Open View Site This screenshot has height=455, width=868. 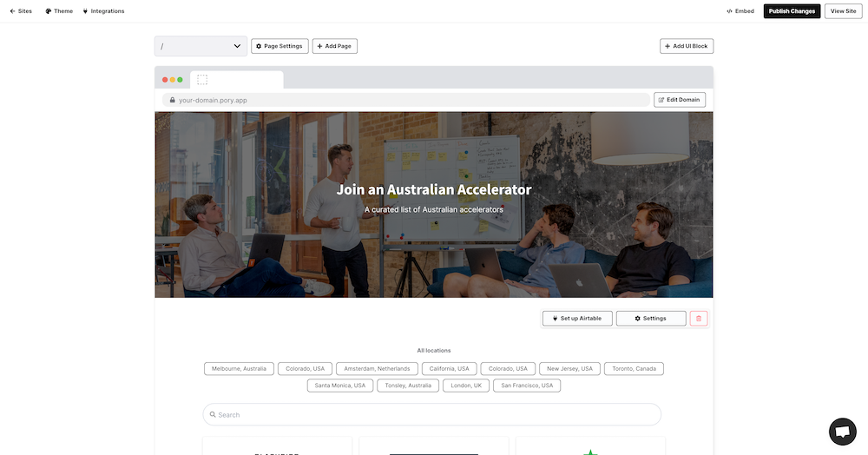tap(843, 11)
